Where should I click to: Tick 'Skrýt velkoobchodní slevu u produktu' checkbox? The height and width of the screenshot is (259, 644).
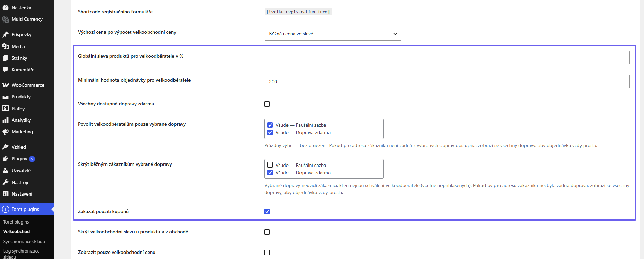(267, 232)
